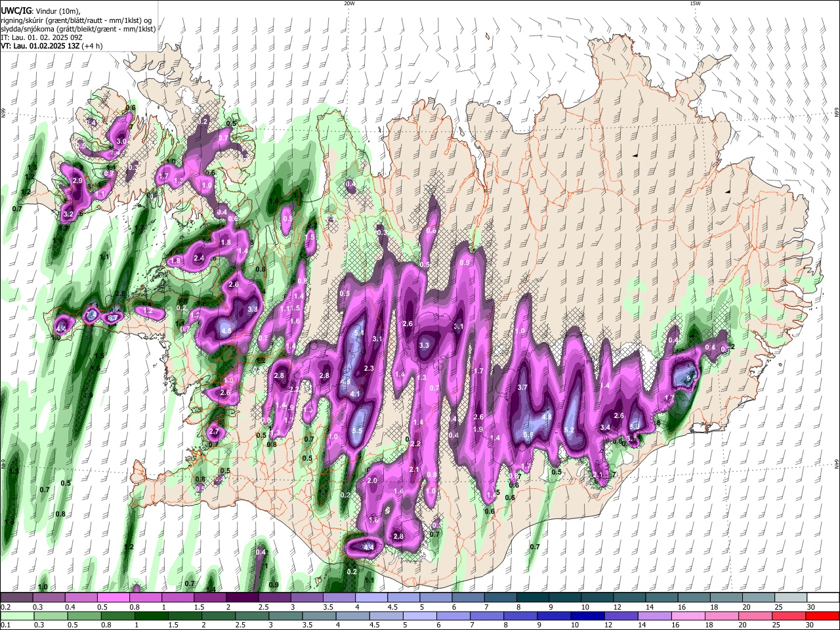Click the '20W' longitude label at top

(349, 3)
